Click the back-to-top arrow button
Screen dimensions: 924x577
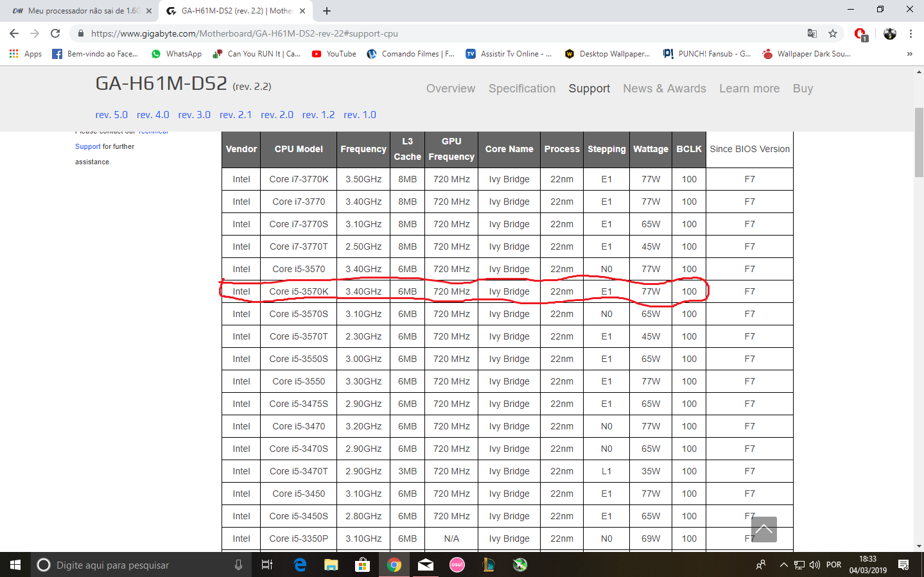[x=763, y=530]
